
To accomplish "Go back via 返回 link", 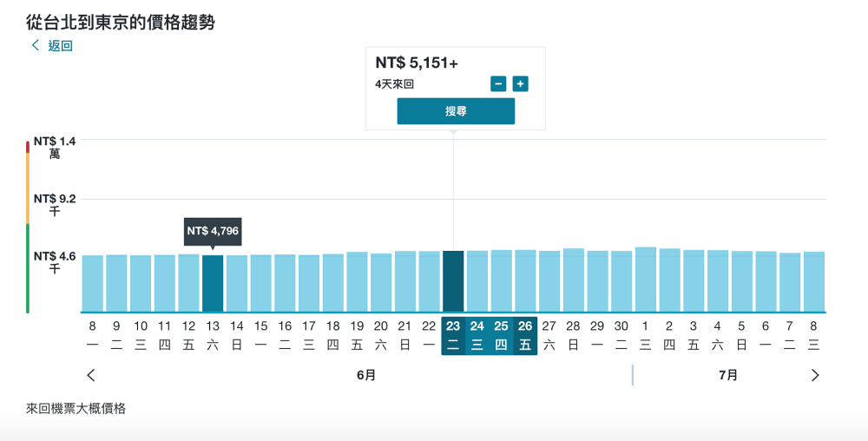I will click(x=60, y=46).
